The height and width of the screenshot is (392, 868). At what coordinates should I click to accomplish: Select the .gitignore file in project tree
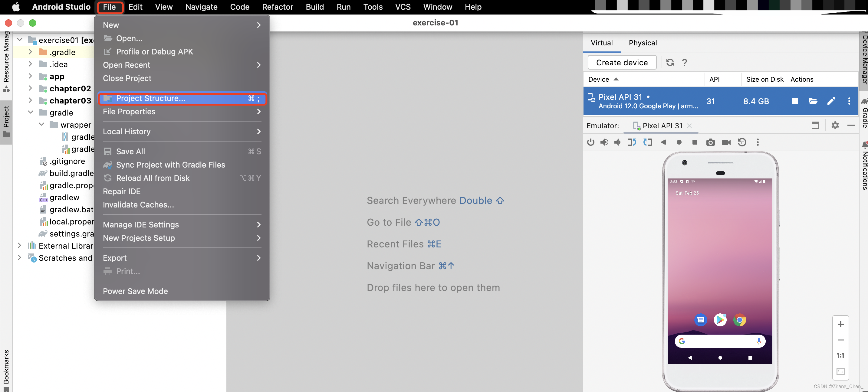[67, 161]
